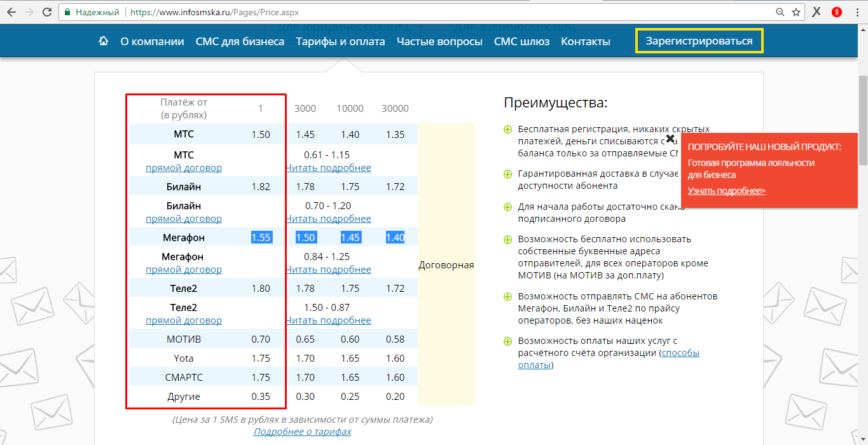
Task: Reload the page with refresh icon
Action: [47, 12]
